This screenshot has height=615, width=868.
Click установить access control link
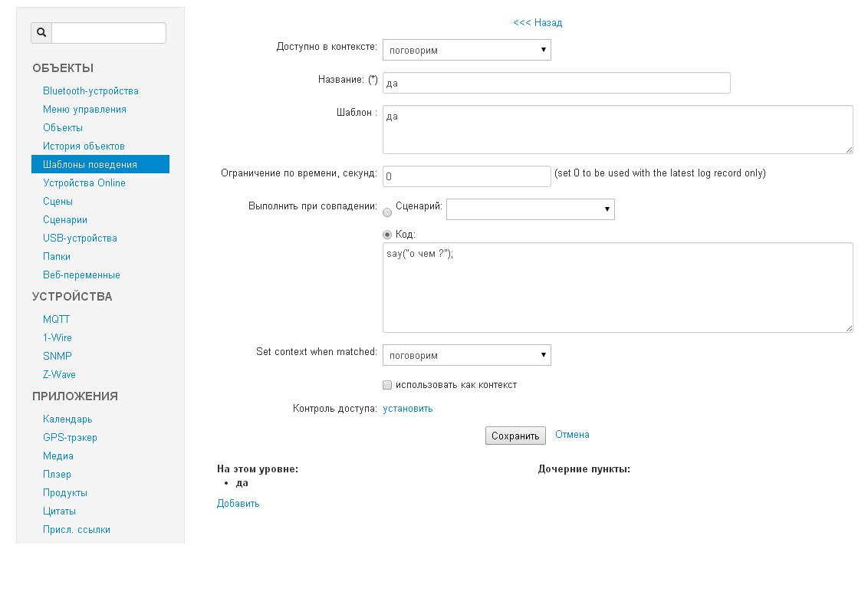point(407,409)
